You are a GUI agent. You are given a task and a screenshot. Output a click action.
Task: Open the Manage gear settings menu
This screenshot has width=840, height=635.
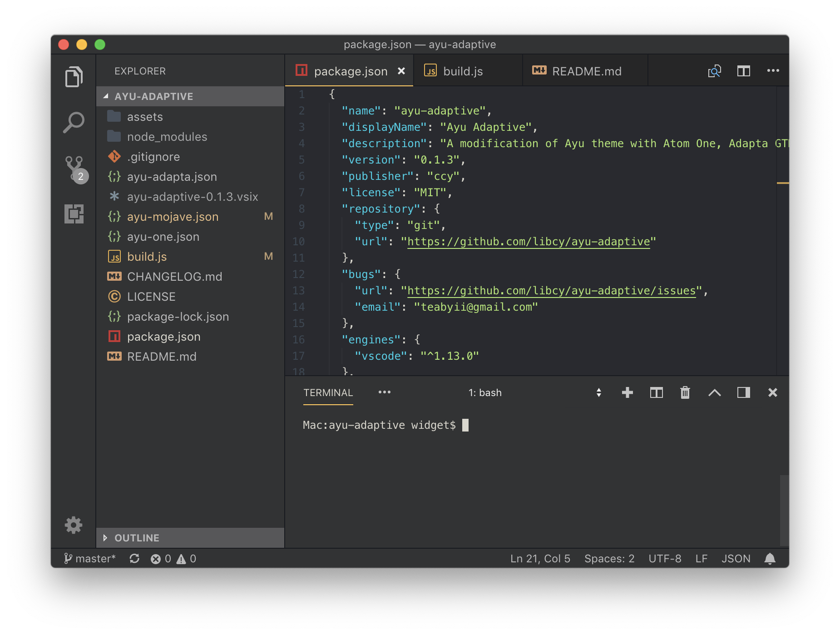(74, 525)
